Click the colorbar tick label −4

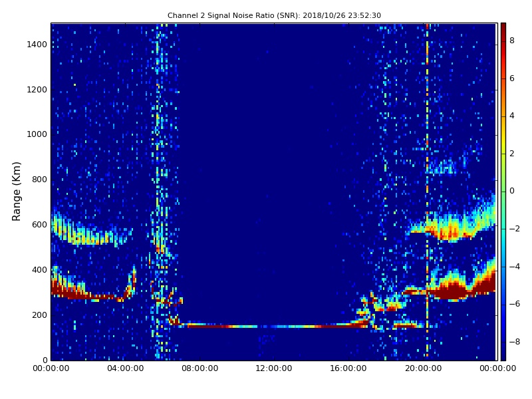click(x=515, y=267)
